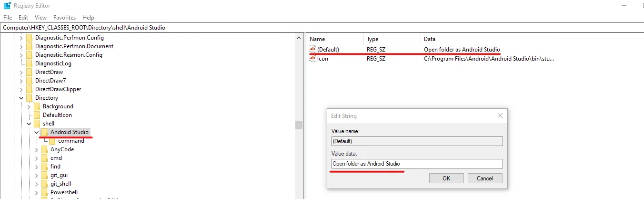The width and height of the screenshot is (644, 199).
Task: Select the Directory folder icon
Action: click(29, 98)
